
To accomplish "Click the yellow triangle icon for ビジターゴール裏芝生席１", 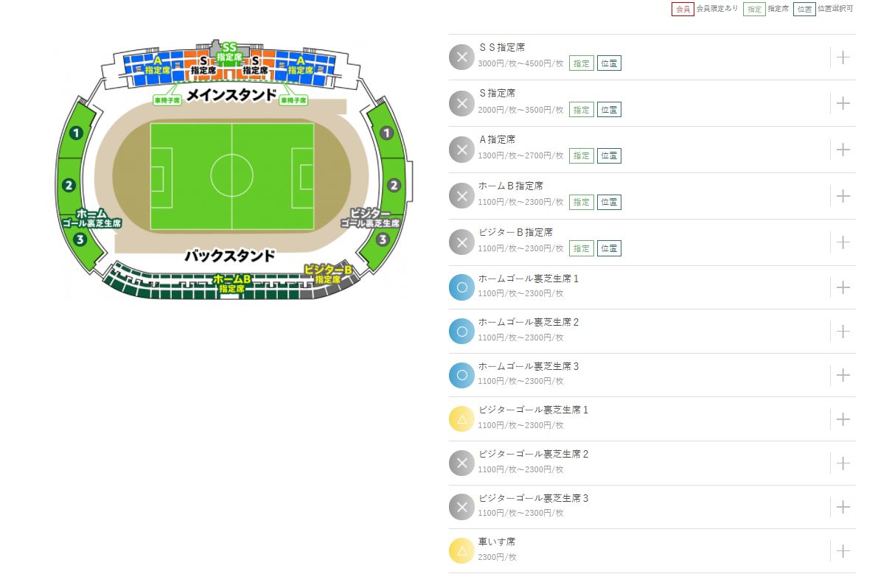I will point(462,419).
